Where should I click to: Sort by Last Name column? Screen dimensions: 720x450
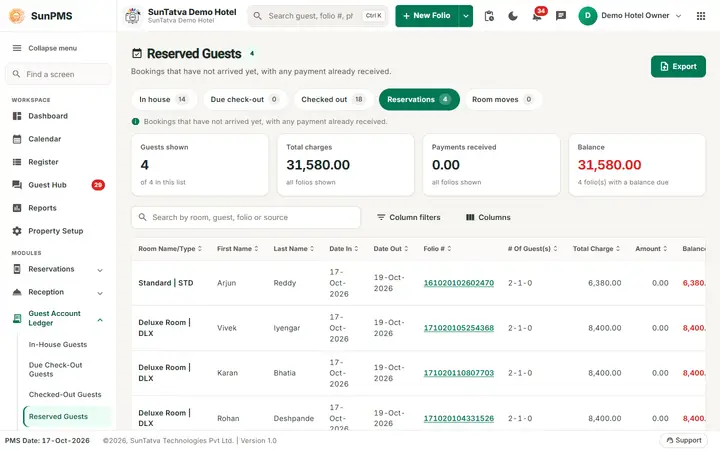point(294,249)
